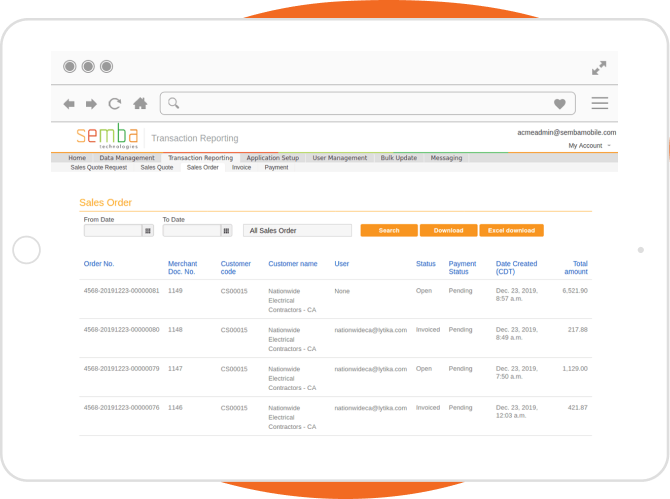Sort by User column header
The image size is (670, 499).
coord(341,264)
